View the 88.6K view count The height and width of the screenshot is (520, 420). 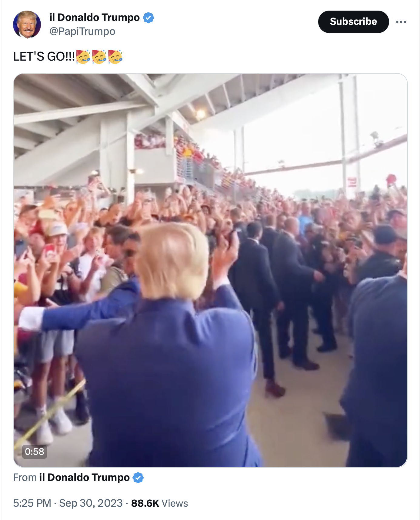(x=145, y=503)
